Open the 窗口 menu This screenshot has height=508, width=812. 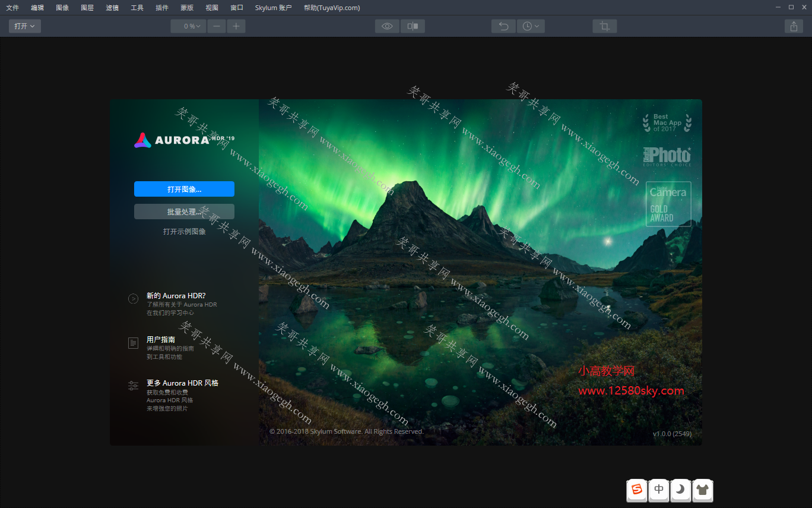(237, 8)
